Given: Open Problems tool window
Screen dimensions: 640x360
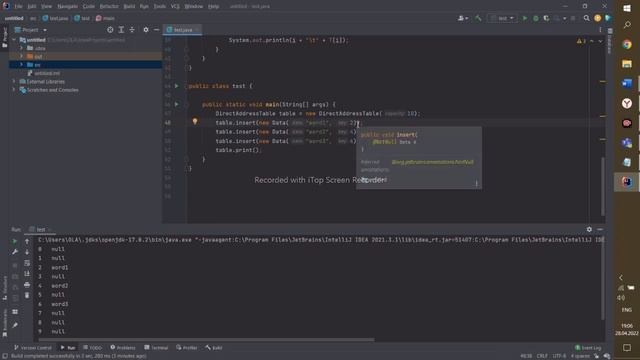Looking at the screenshot, I should (x=123, y=348).
